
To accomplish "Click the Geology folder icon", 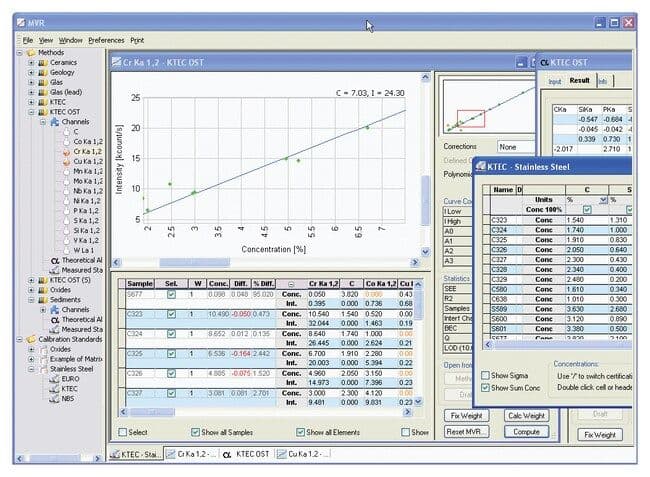I will 43,73.
